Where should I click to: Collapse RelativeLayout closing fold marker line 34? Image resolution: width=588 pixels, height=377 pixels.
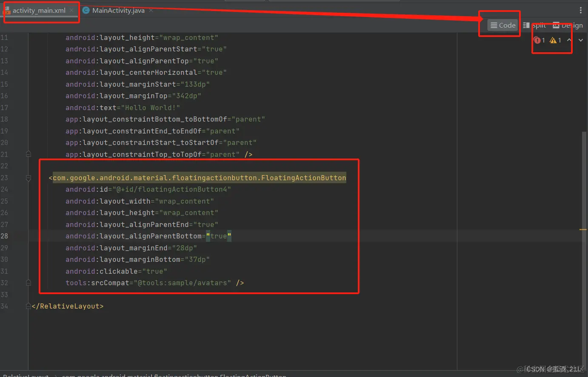coord(29,306)
